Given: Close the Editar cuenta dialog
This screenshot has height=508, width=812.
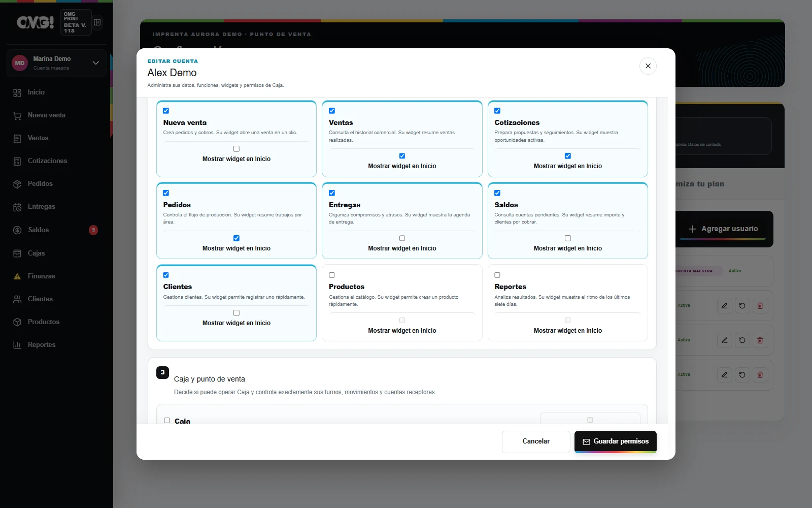Looking at the screenshot, I should click(x=648, y=66).
